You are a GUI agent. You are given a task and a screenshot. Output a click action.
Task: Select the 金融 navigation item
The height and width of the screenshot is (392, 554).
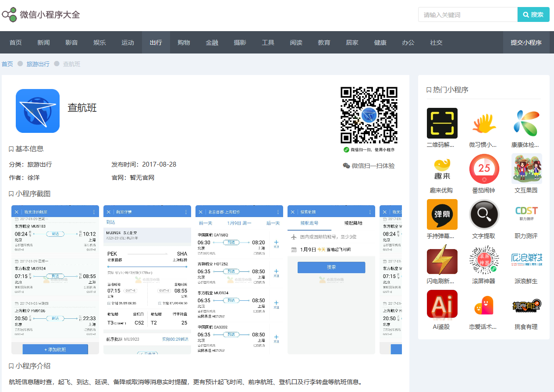212,43
